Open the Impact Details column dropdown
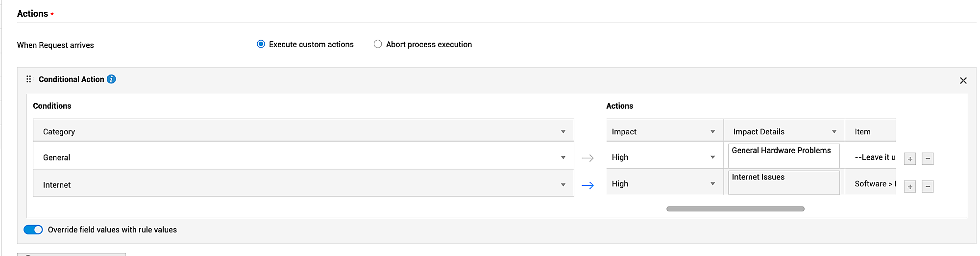The height and width of the screenshot is (256, 980). [834, 131]
